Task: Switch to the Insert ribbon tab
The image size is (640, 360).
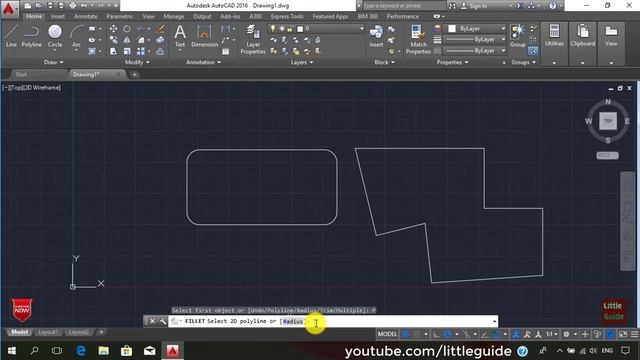Action: click(x=58, y=16)
